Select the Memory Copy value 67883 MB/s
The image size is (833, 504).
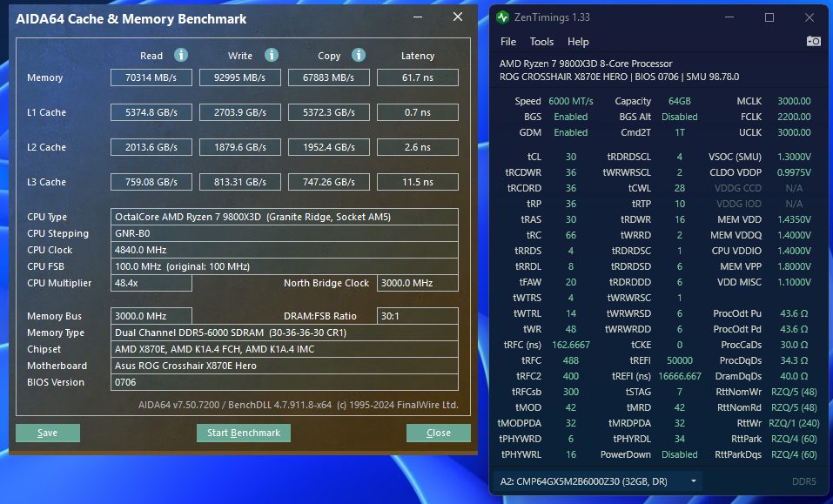(329, 77)
